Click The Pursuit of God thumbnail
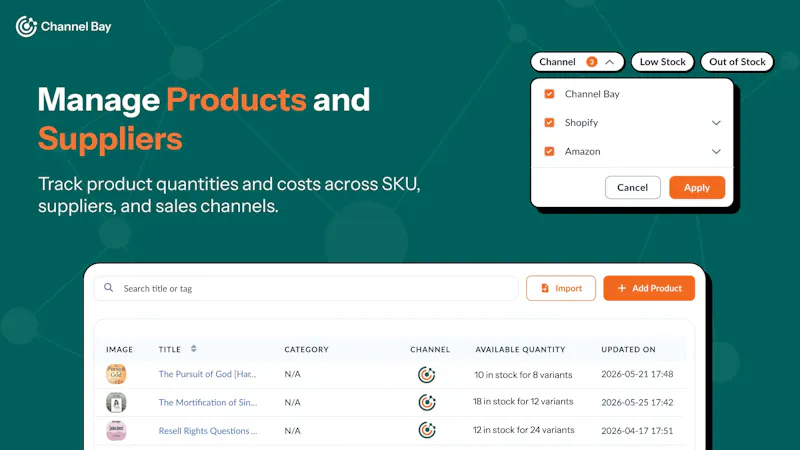Viewport: 800px width, 450px height. [x=116, y=374]
